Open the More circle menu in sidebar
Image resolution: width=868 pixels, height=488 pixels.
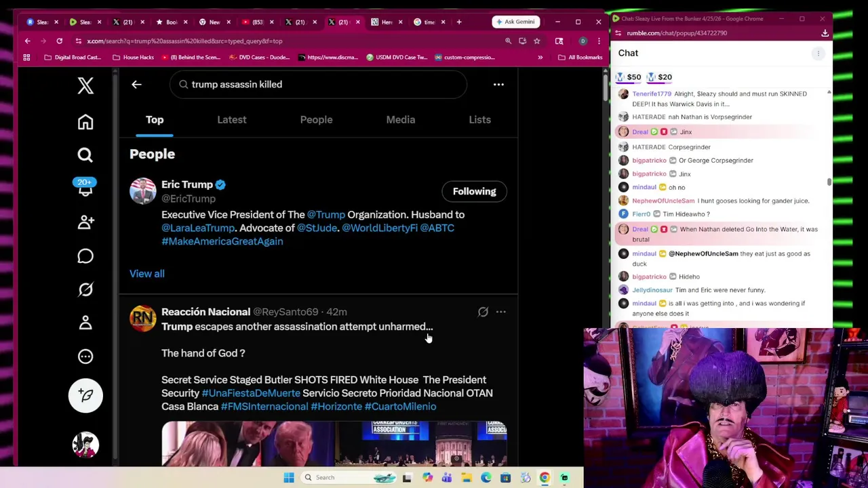point(85,357)
